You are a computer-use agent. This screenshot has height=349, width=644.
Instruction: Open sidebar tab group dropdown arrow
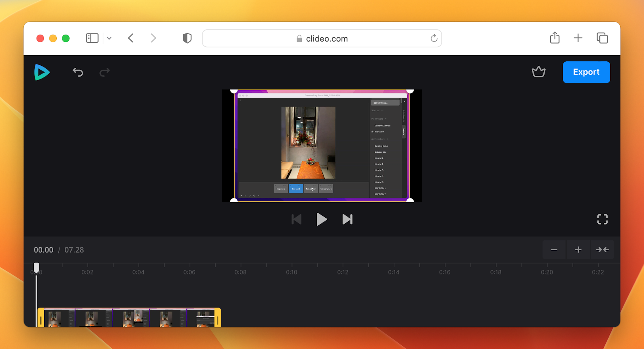(x=109, y=38)
